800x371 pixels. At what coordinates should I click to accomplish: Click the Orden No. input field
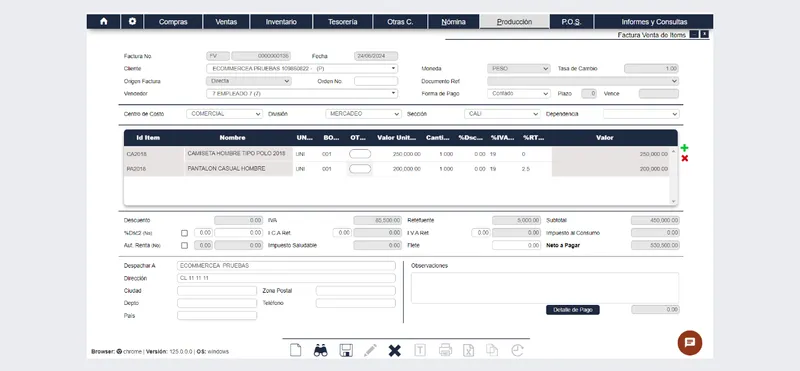tap(376, 81)
